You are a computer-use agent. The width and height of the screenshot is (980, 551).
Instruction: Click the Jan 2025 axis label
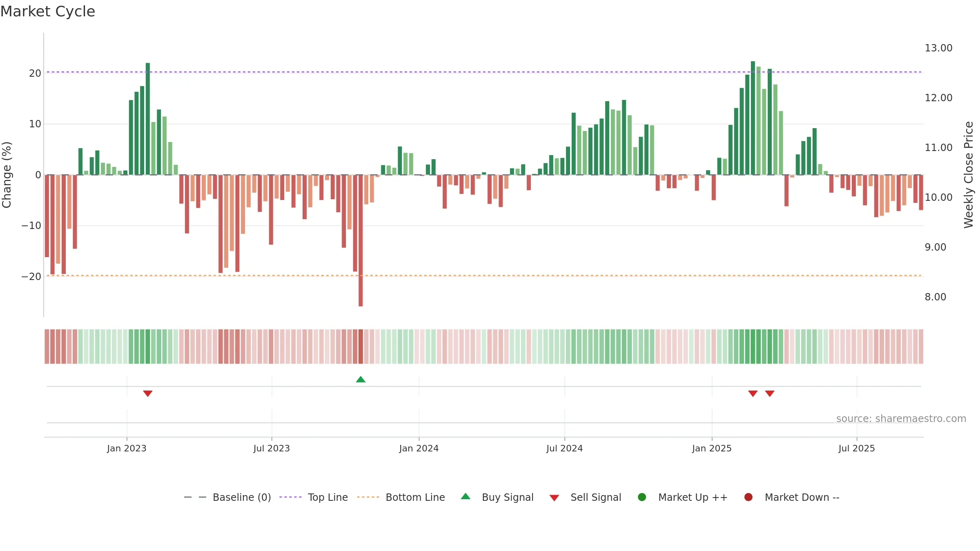click(x=712, y=449)
